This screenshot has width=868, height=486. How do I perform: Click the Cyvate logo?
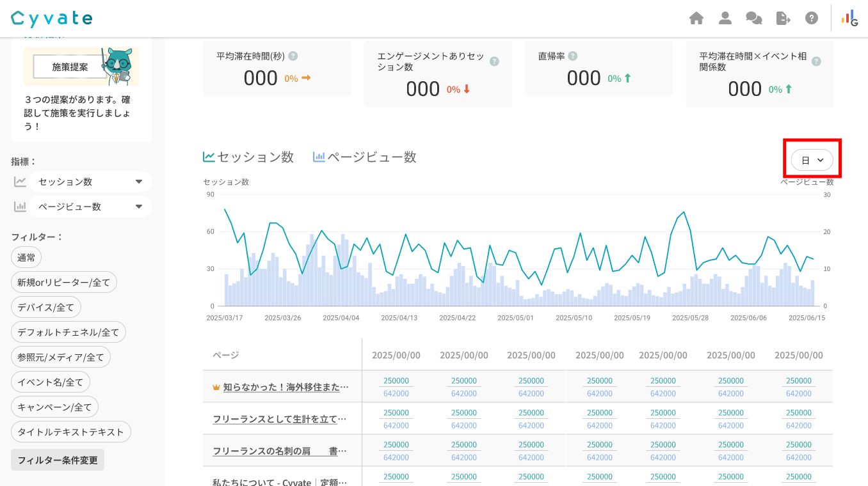[52, 18]
